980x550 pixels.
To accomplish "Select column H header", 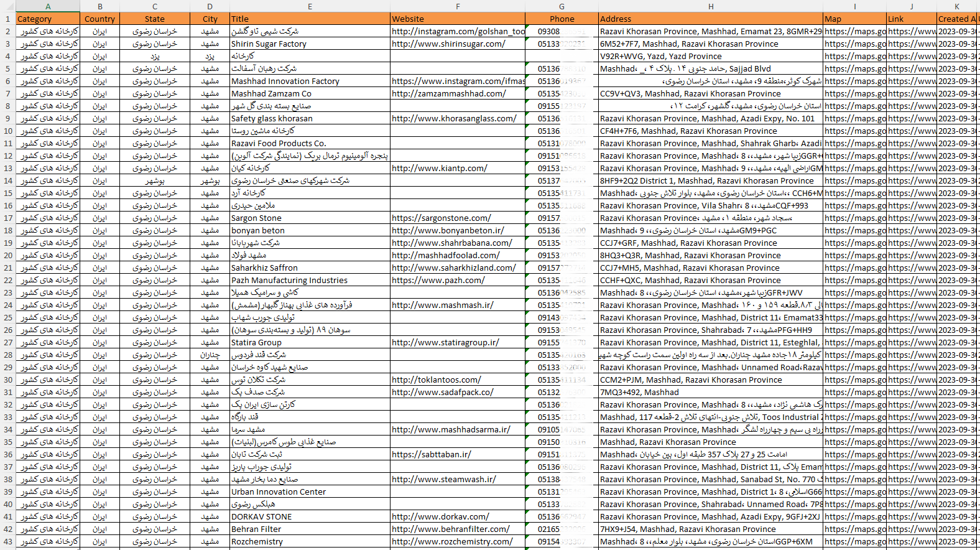I will (x=711, y=6).
